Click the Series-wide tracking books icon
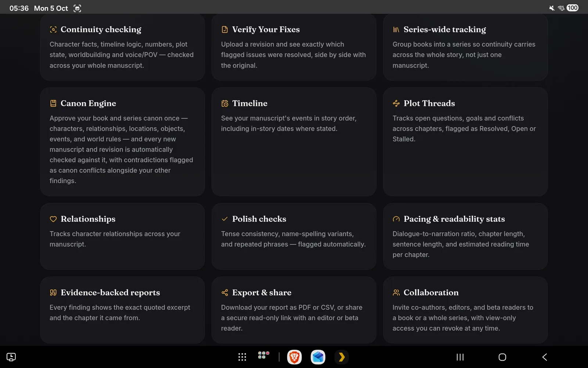The image size is (588, 368). (396, 29)
